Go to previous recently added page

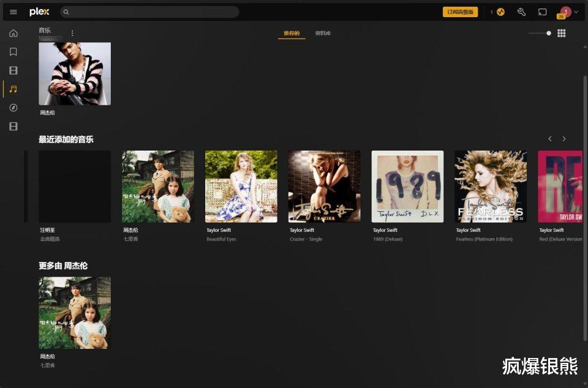tap(550, 138)
